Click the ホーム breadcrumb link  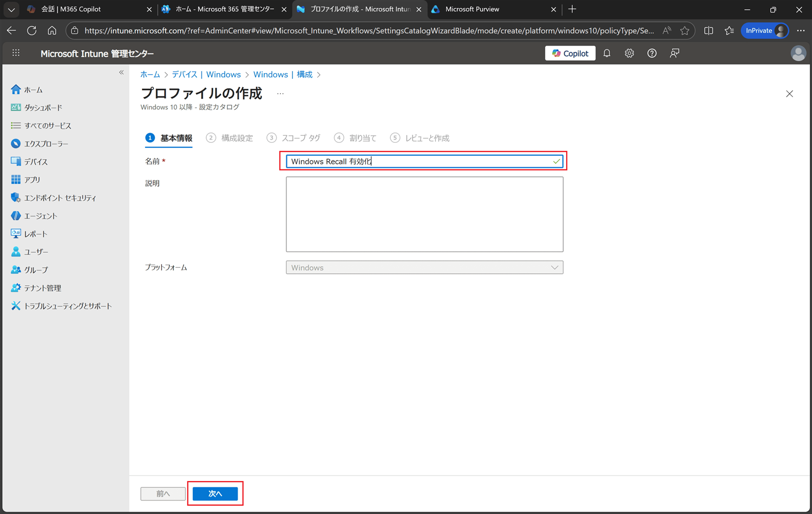(x=150, y=75)
